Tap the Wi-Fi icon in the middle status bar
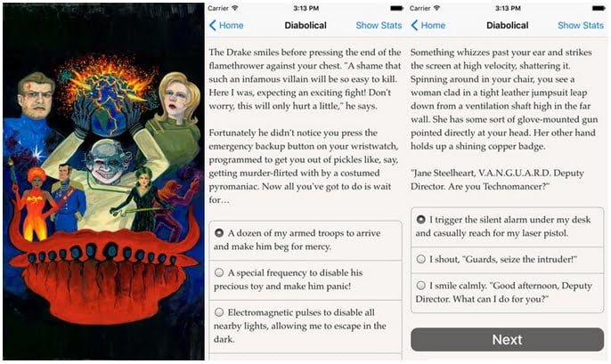611x364 pixels. coord(234,8)
